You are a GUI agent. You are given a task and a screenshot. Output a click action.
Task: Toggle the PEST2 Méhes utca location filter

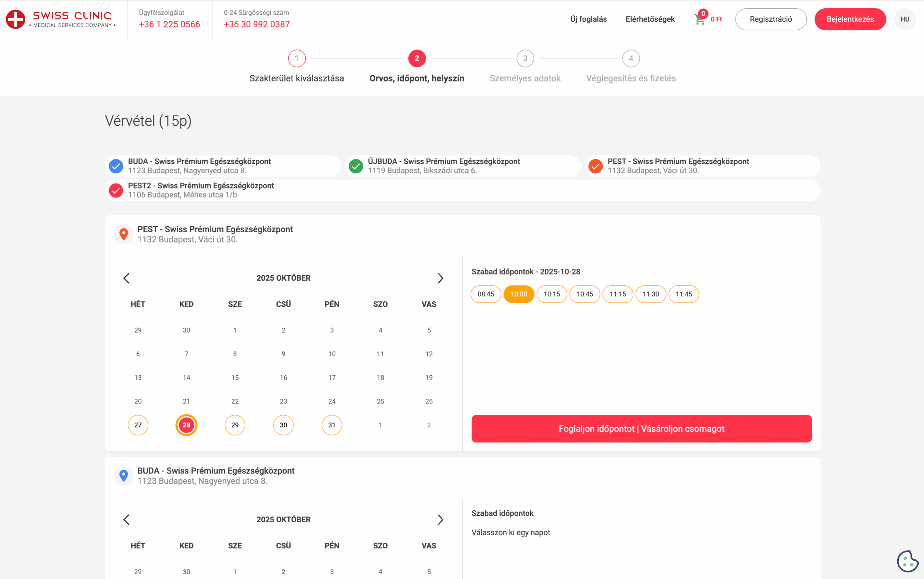pos(116,190)
